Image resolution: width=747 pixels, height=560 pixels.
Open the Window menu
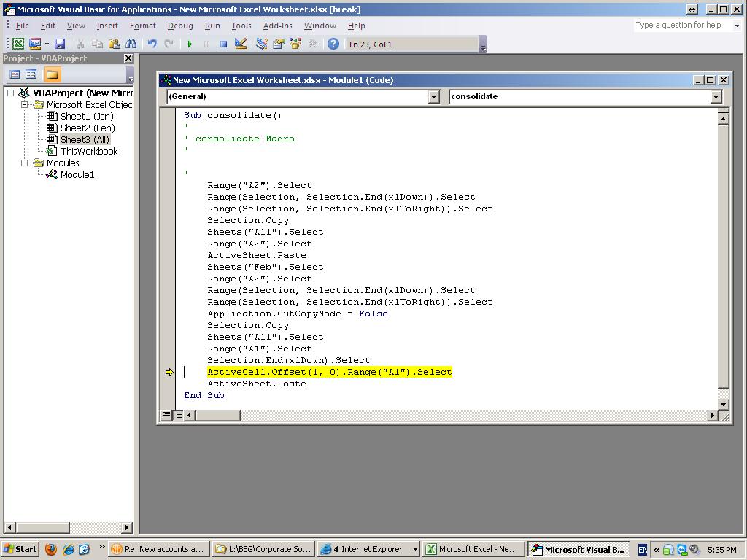coord(320,26)
